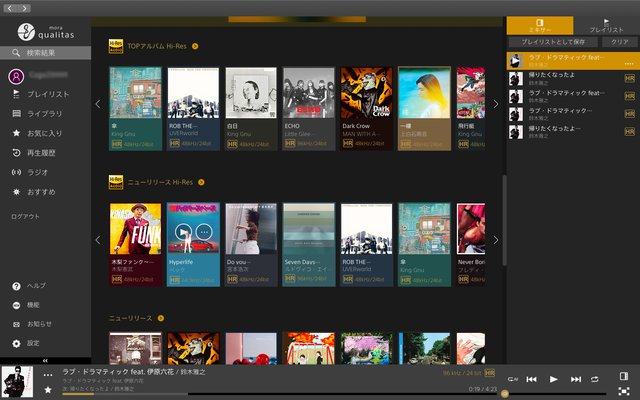640x400 pixels.
Task: Show next ニューリリース Hi-Res albums with right arrow
Action: [x=496, y=240]
